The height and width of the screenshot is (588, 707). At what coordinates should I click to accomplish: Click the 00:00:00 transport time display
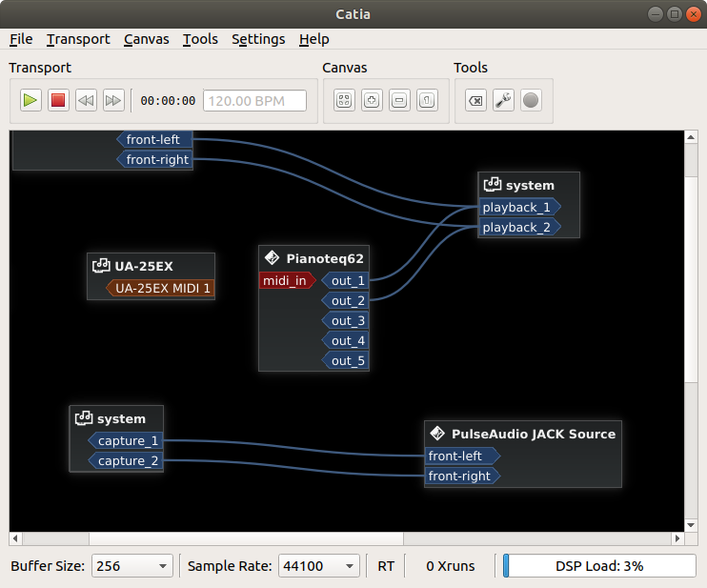[168, 101]
